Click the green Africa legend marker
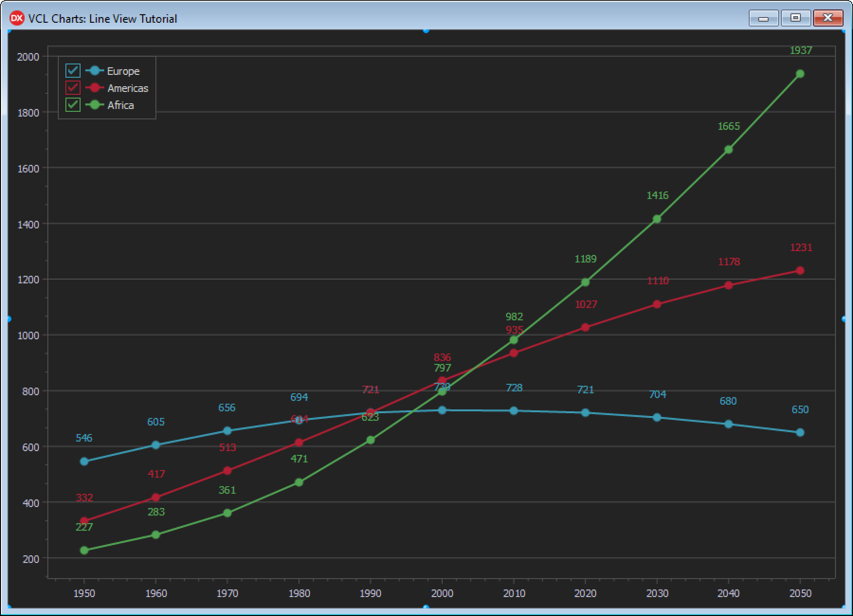This screenshot has height=616, width=853. 95,105
